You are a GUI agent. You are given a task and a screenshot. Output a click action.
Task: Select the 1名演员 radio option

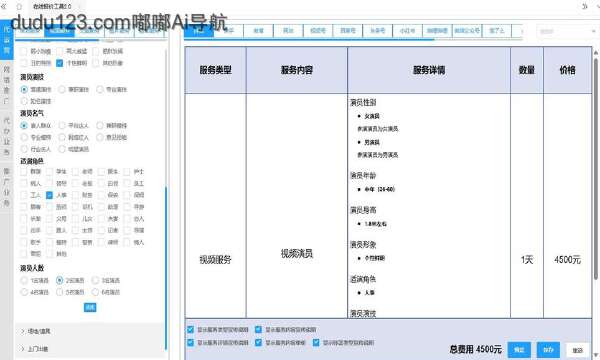pyautogui.click(x=24, y=280)
